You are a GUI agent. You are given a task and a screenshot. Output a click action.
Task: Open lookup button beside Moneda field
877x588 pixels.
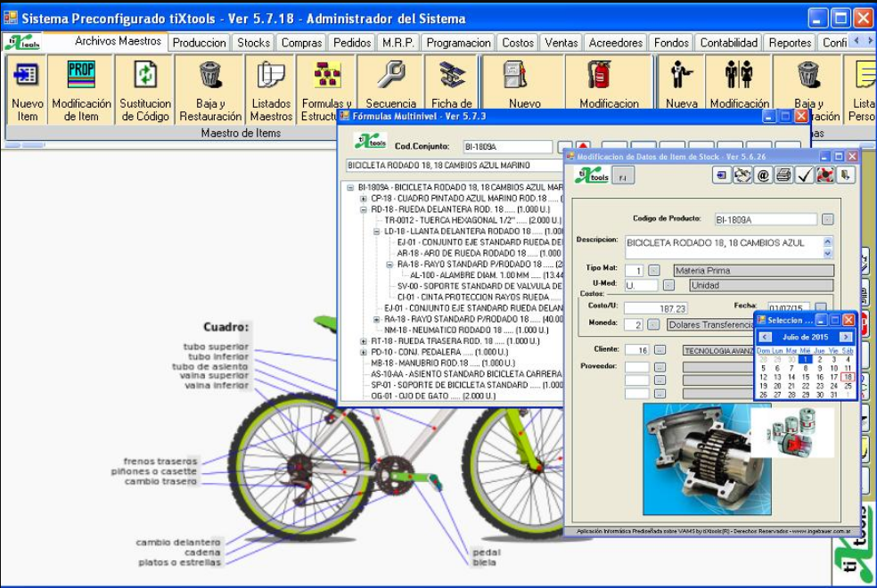coord(652,324)
